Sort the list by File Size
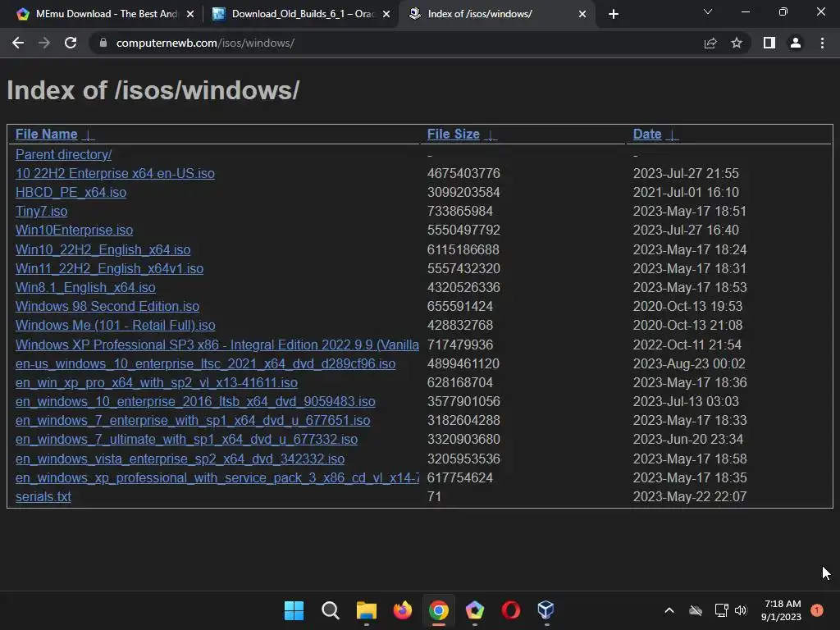Screen dimensions: 840x630 453,134
